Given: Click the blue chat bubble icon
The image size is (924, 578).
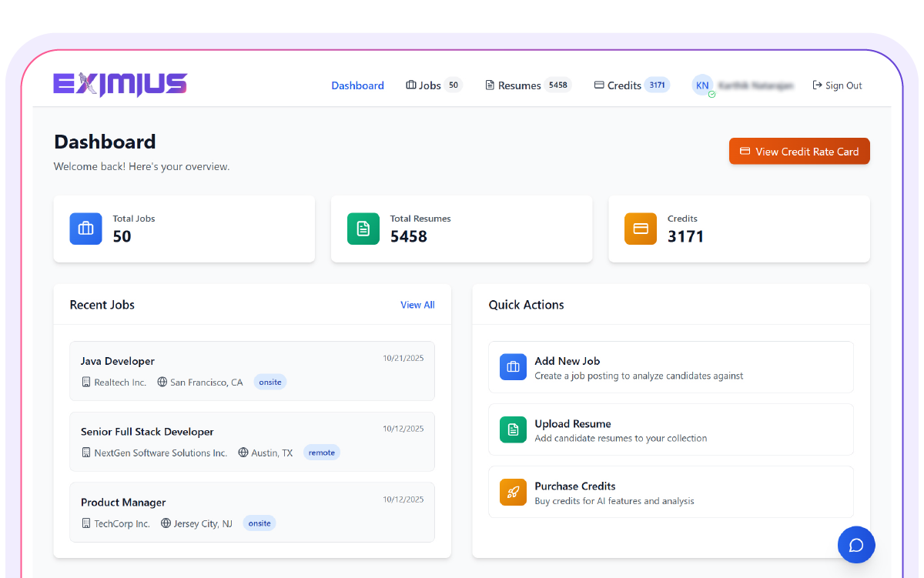Looking at the screenshot, I should 856,545.
